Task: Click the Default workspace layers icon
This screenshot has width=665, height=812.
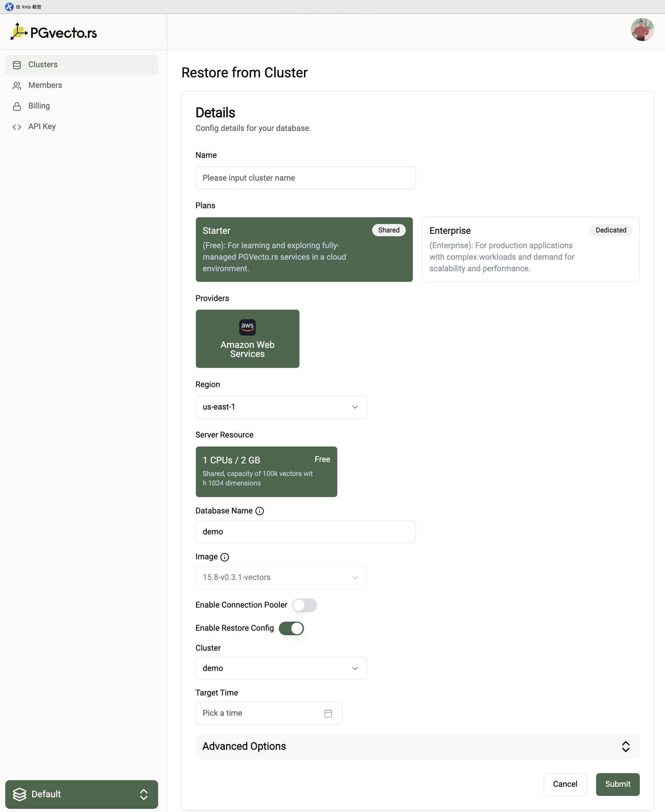Action: pyautogui.click(x=20, y=794)
